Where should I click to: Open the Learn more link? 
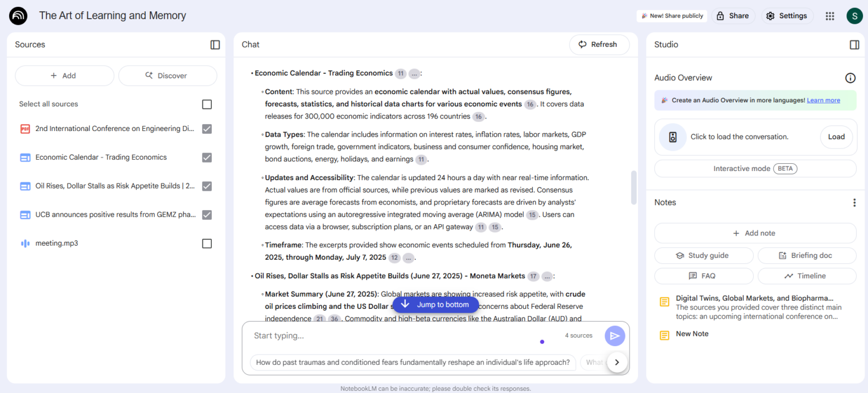tap(823, 100)
